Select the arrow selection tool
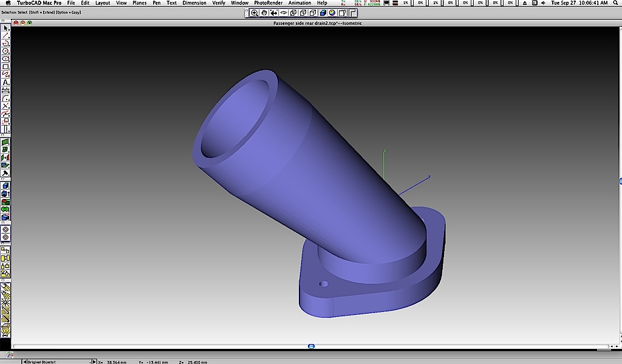Viewport: 622px width, 364px height. 5,28
